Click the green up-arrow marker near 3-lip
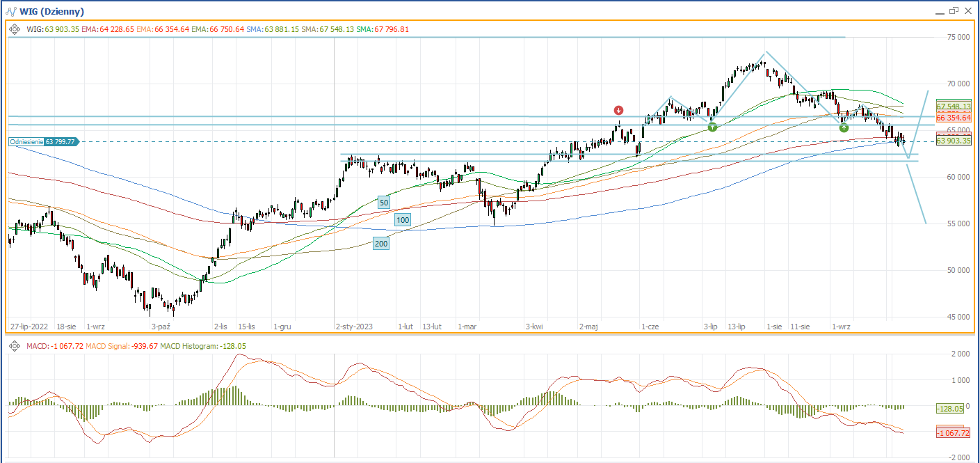This screenshot has height=463, width=980. click(712, 127)
